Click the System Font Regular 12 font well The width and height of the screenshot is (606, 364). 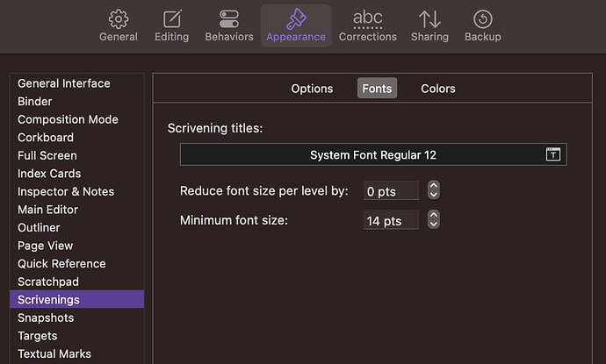tap(373, 154)
